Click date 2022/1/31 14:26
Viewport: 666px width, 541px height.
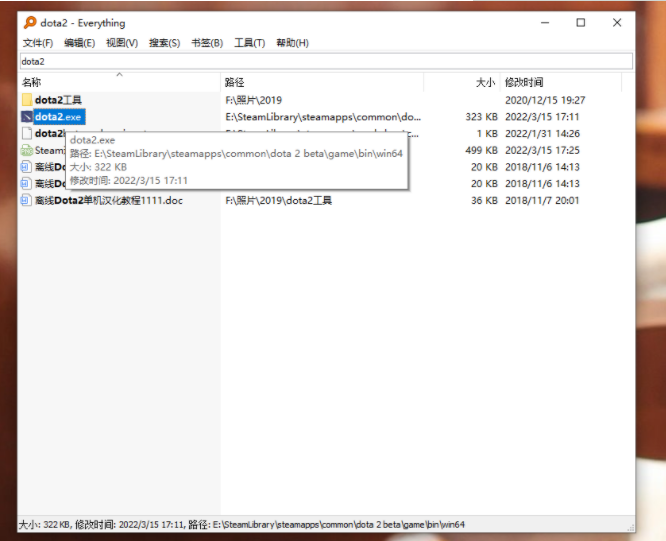point(542,133)
